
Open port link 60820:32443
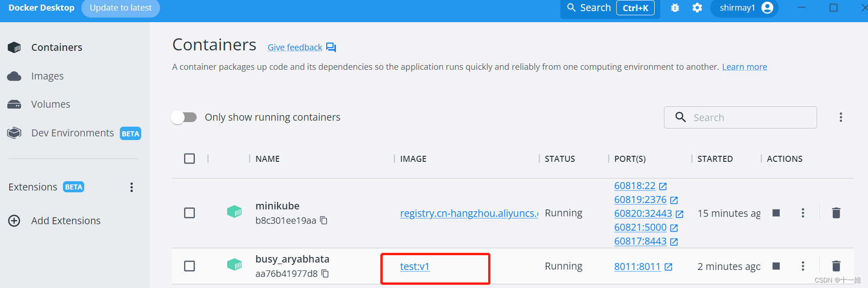pyautogui.click(x=643, y=214)
